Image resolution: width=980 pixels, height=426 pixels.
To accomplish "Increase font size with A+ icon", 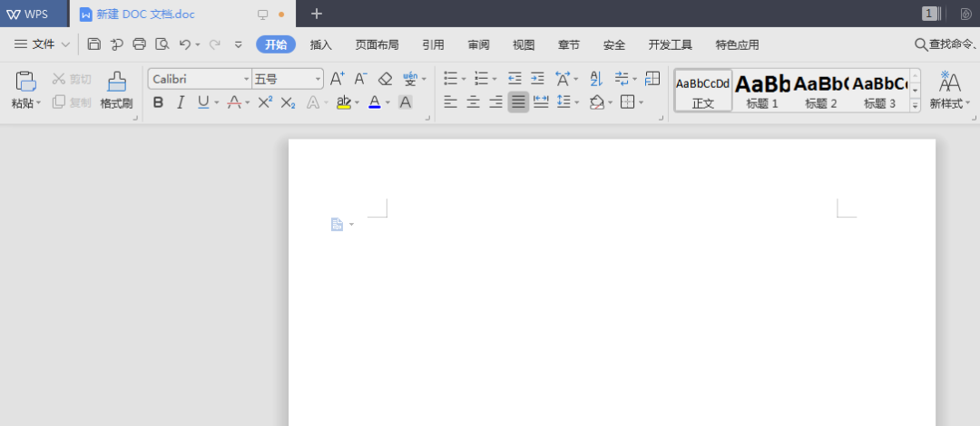I will click(x=337, y=79).
